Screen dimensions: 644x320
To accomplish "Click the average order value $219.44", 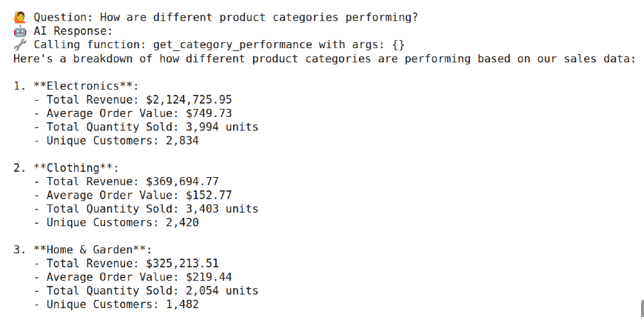I will 209,277.
